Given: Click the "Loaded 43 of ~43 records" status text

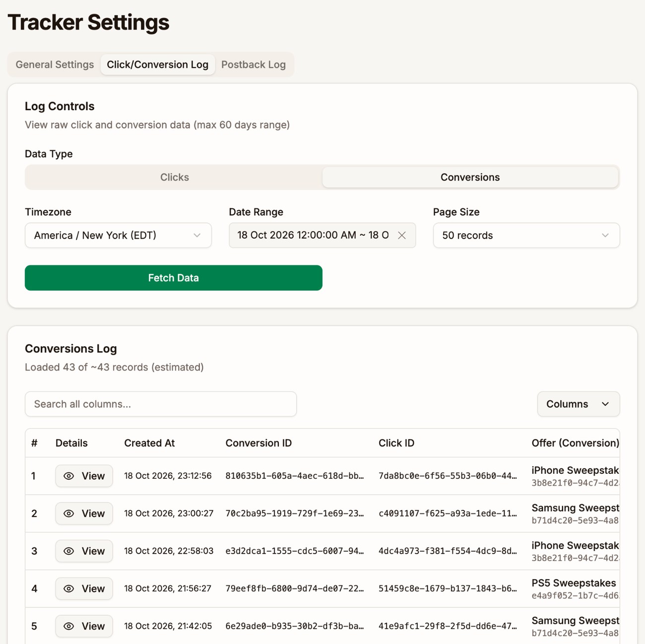Looking at the screenshot, I should pyautogui.click(x=114, y=367).
